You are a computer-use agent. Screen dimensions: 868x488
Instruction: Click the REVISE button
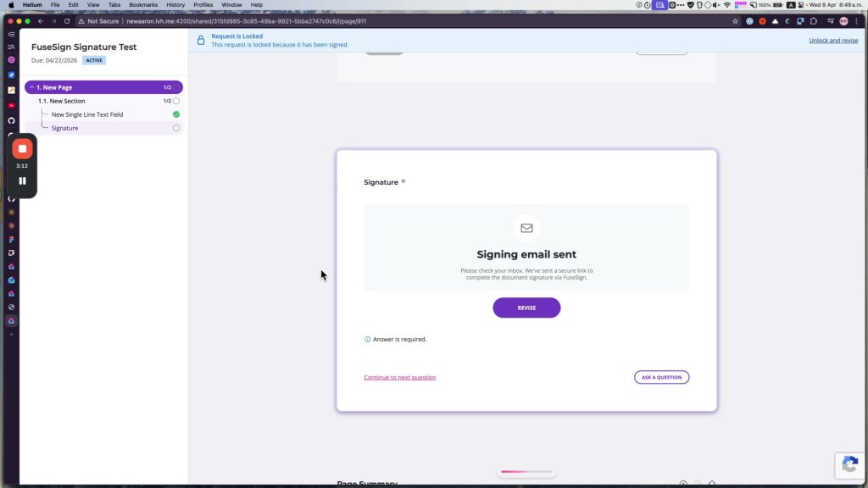[526, 308]
